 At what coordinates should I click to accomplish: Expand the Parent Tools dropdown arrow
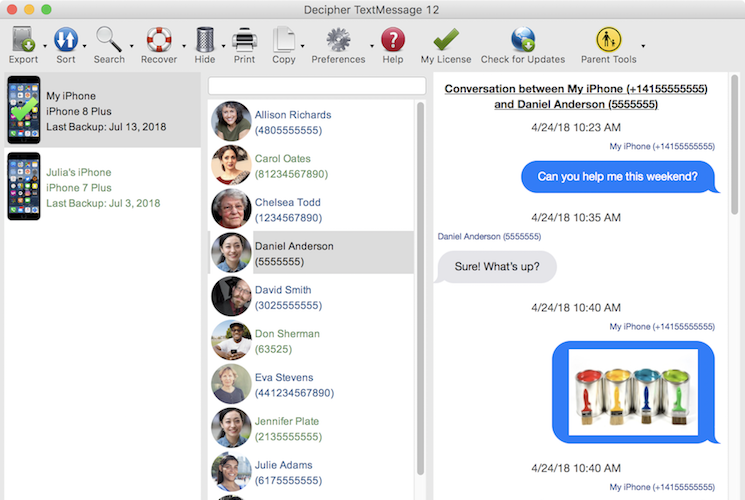pos(643,46)
